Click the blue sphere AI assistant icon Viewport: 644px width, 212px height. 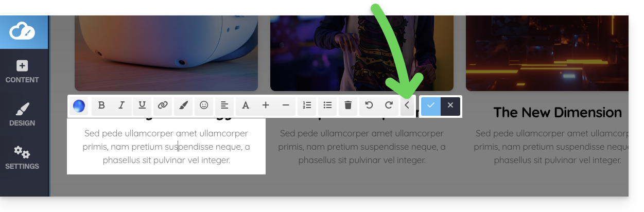click(79, 106)
